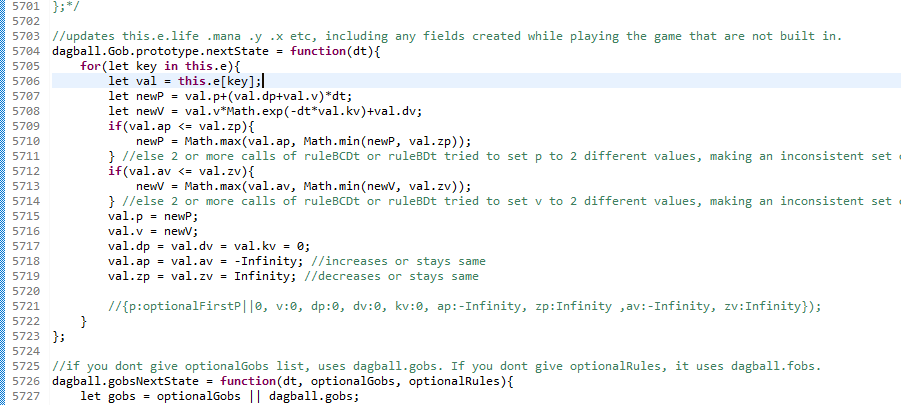
Task: Place cursor on 'let val = this.e[key];' line
Action: click(x=185, y=81)
